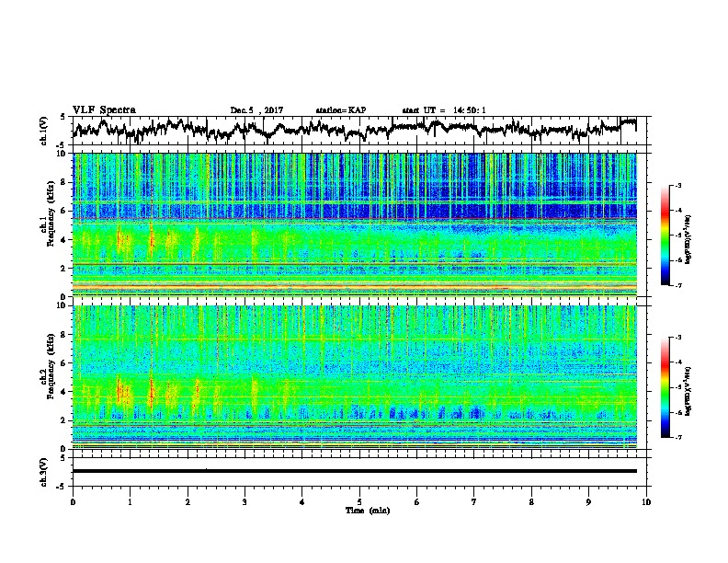Click the "station=KAP" header label
728x563 pixels.
click(341, 110)
